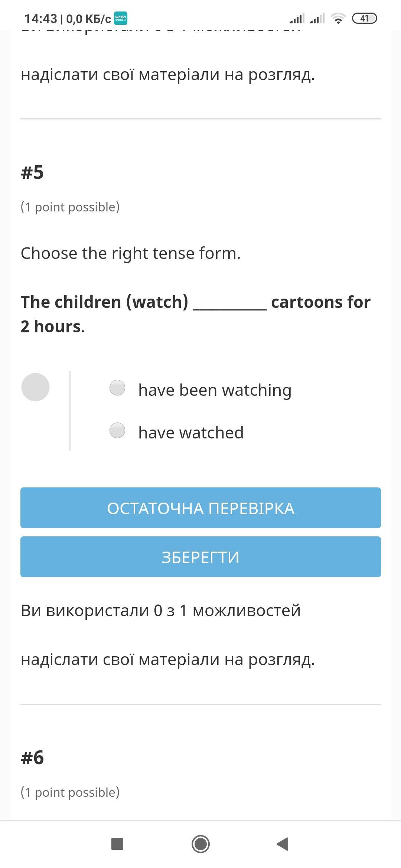Click the ОСТАТОЧНА ПЕРЕВІРКА button
This screenshot has height=868, width=401.
200,508
